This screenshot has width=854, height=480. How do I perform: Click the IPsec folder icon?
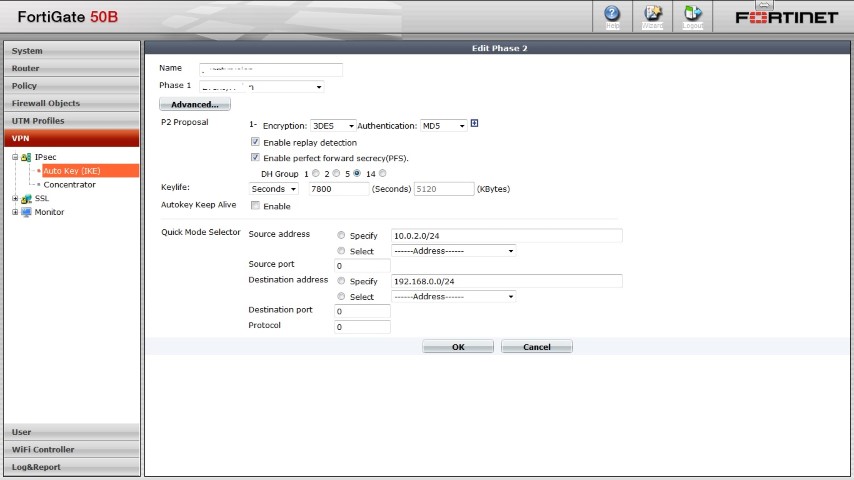(26, 157)
